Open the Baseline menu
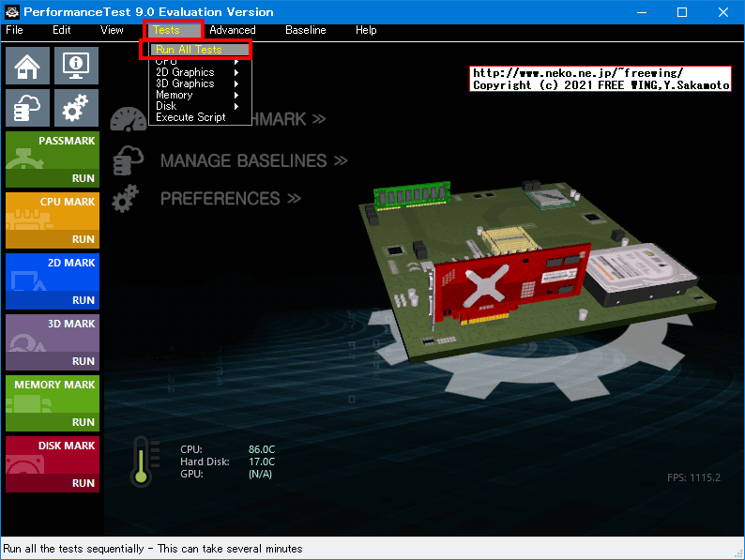 point(306,30)
